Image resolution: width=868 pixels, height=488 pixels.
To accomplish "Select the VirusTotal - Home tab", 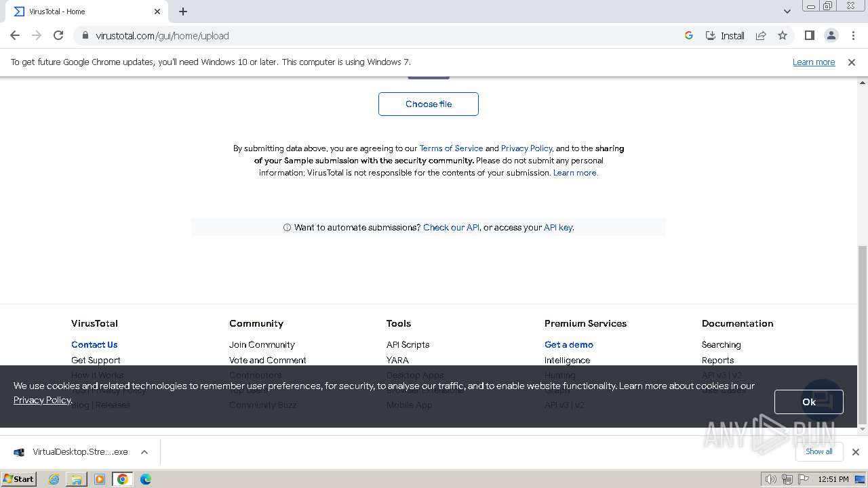I will pyautogui.click(x=87, y=12).
